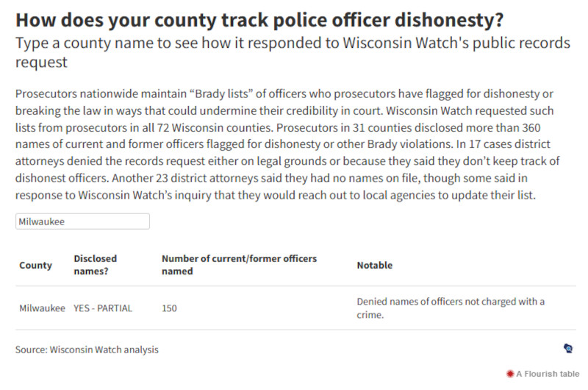
Task: Click the 'Source: Wisconsin Watch analysis' text
Action: (87, 350)
